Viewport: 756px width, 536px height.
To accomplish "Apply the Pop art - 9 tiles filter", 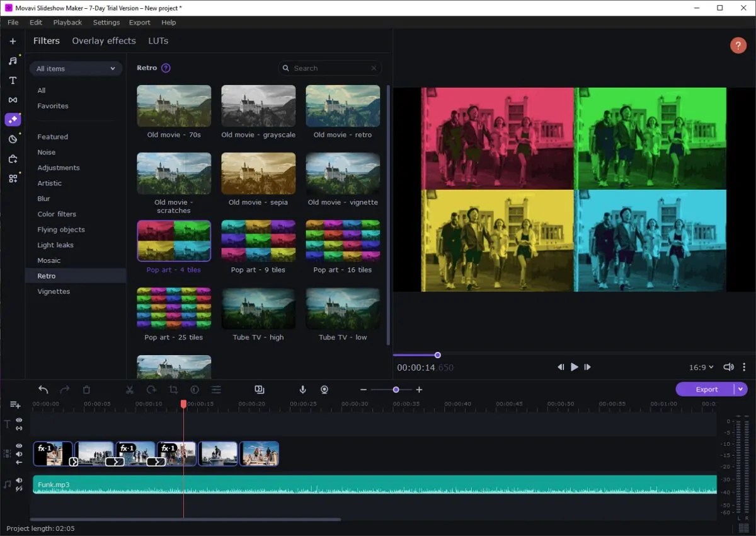I will (258, 240).
